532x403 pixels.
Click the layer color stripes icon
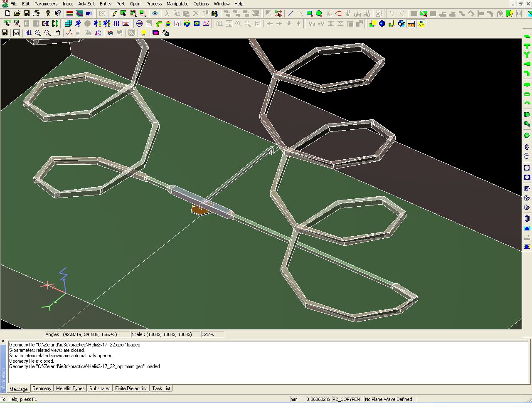(x=70, y=14)
